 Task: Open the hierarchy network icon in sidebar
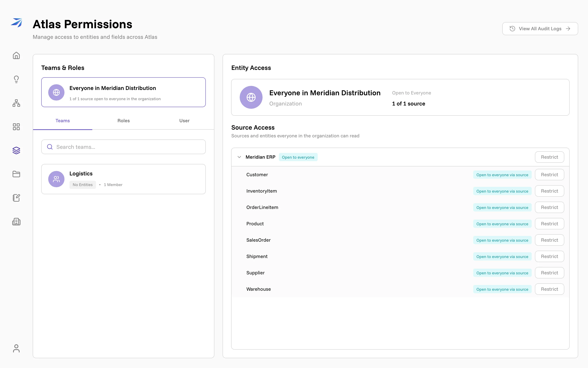coord(16,103)
